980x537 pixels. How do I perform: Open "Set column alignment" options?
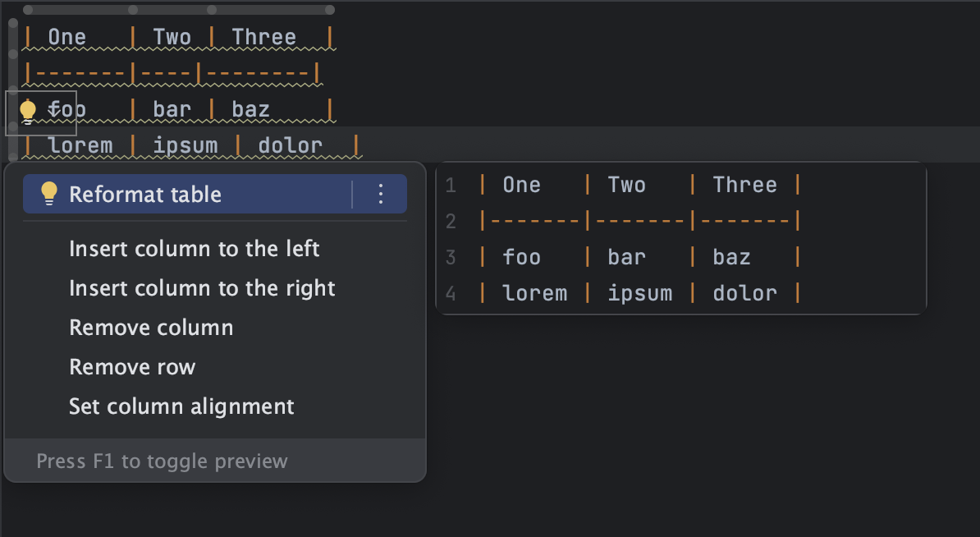[181, 406]
